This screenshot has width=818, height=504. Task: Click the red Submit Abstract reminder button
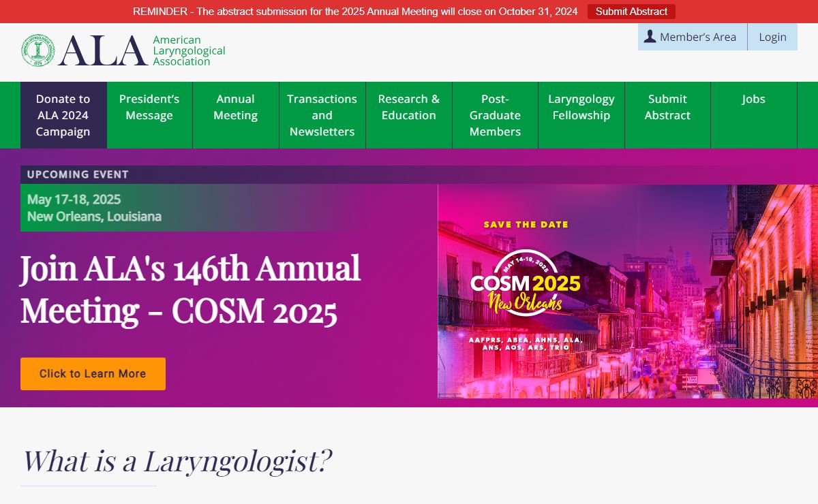tap(631, 12)
